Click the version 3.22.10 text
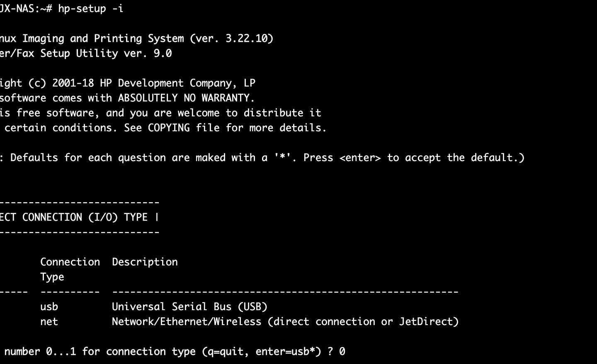Viewport: 597px width, 364px height. 250,39
